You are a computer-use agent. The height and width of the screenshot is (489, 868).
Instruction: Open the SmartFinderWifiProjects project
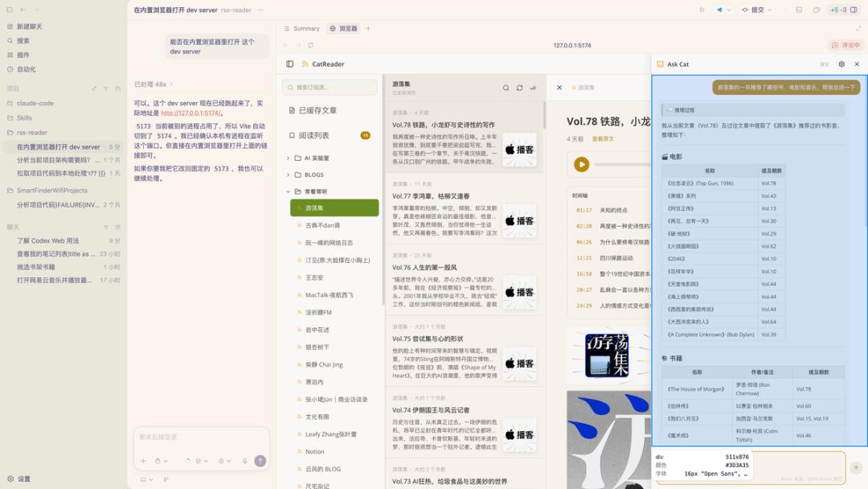51,191
